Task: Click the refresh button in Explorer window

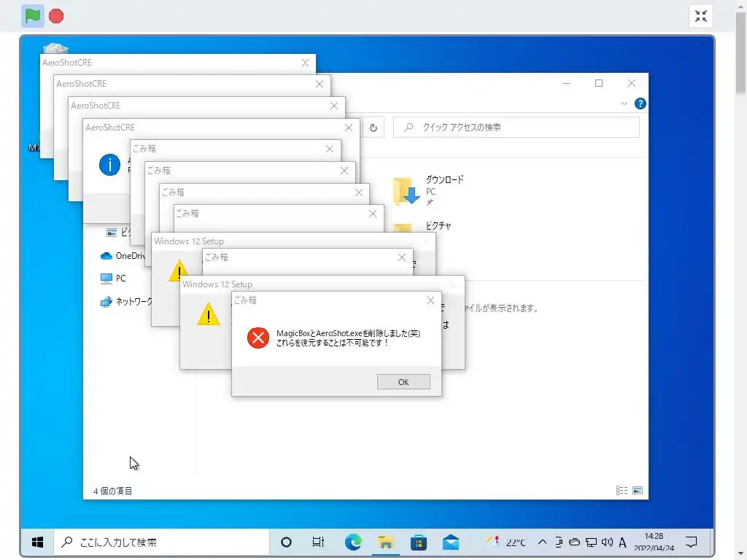Action: 373,128
